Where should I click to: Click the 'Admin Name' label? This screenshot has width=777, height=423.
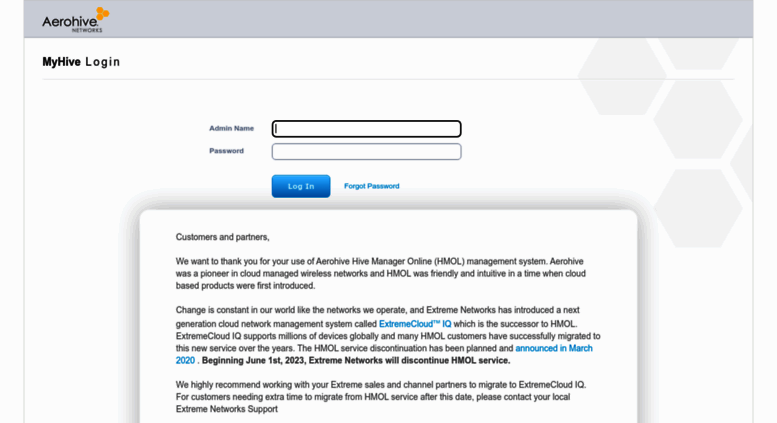pyautogui.click(x=231, y=128)
